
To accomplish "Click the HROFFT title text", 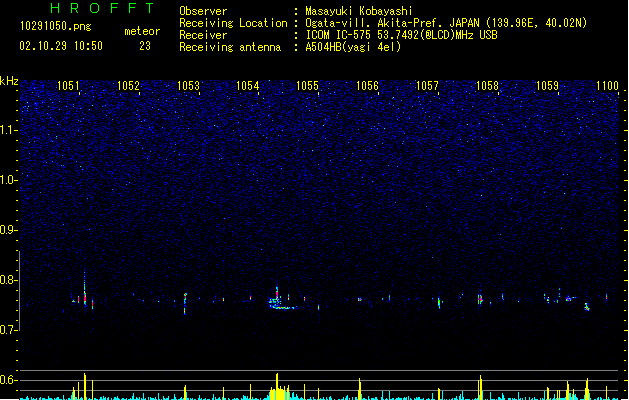I will coord(102,8).
